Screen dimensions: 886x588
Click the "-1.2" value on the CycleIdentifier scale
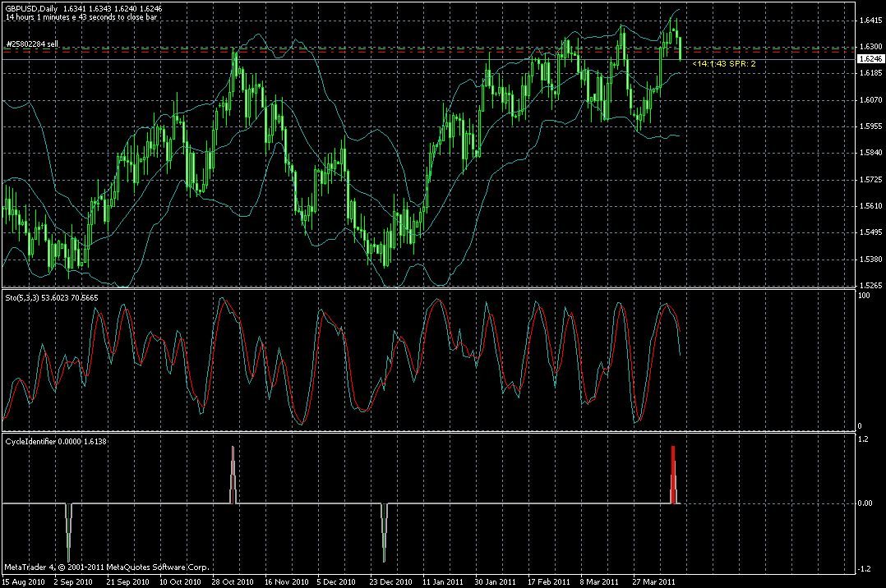coord(865,569)
